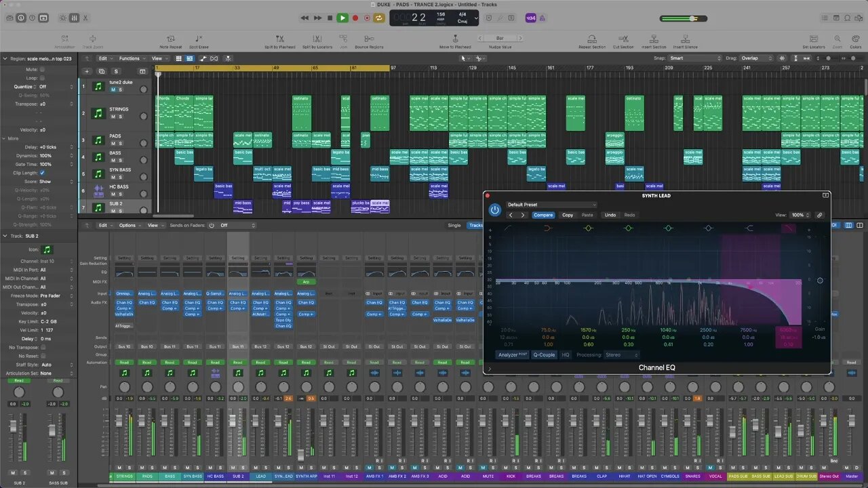Collapse the More section in Region inspector
The height and width of the screenshot is (488, 868).
pos(5,138)
